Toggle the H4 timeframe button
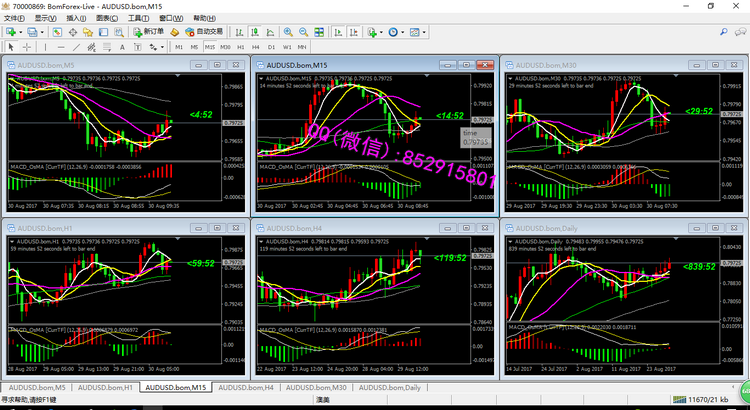 point(256,47)
